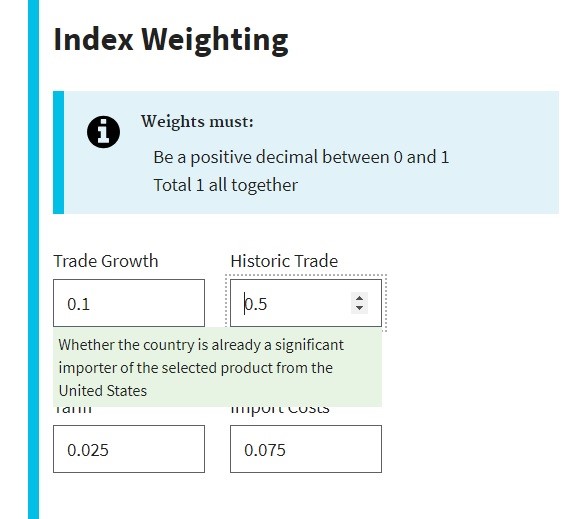Viewport: 571px width, 519px height.
Task: Click the Index Weighting heading
Action: pos(171,40)
